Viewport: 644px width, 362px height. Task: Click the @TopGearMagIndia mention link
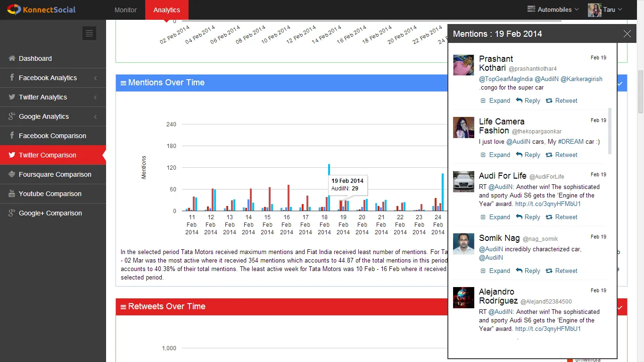[506, 79]
